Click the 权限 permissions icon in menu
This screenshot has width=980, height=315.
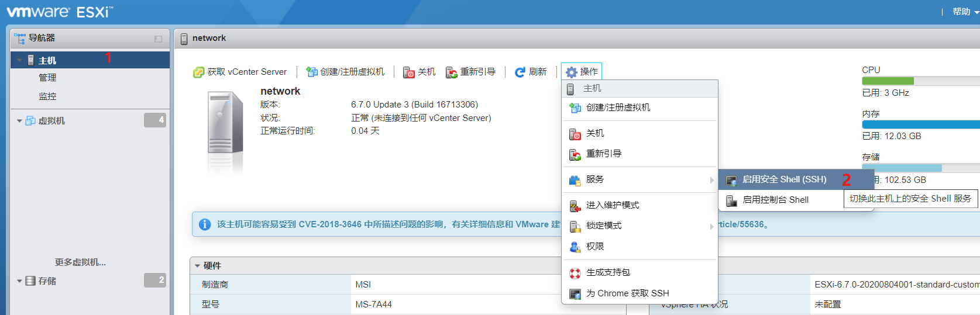click(575, 247)
